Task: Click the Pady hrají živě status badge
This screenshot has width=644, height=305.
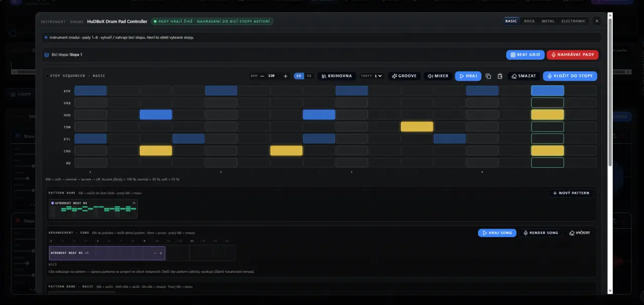Action: [212, 22]
